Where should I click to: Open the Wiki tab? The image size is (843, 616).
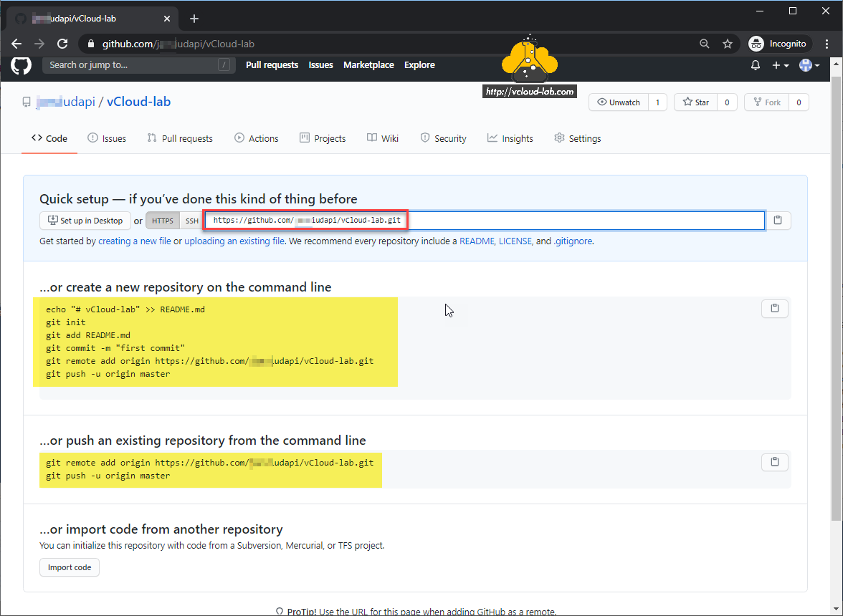[x=383, y=138]
